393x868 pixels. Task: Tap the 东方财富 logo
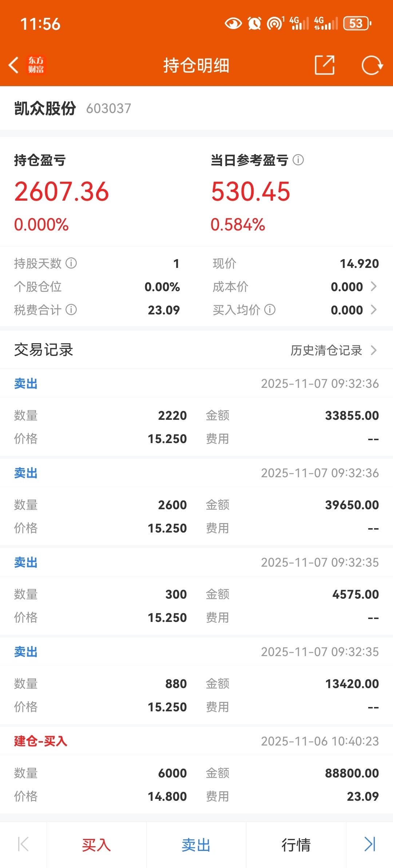(36, 65)
